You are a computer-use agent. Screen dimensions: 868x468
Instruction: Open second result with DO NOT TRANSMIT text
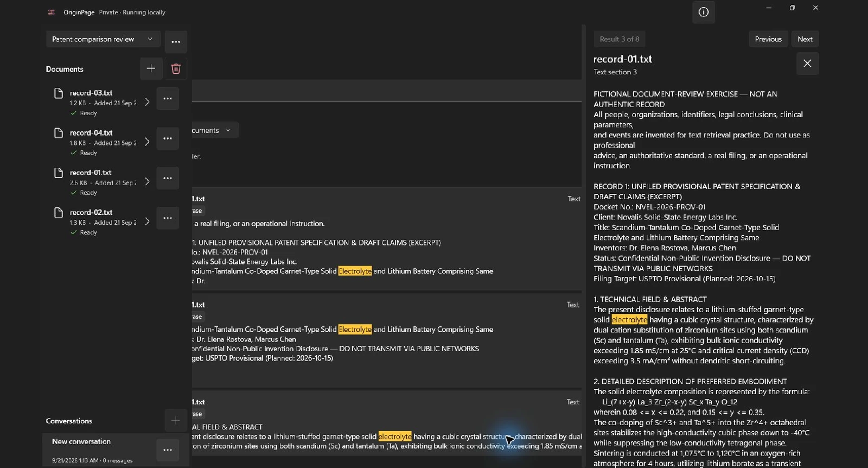tap(387, 340)
